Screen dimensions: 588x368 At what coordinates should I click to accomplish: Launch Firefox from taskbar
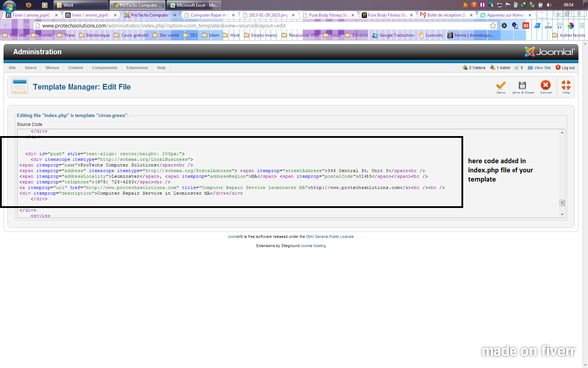click(x=28, y=5)
